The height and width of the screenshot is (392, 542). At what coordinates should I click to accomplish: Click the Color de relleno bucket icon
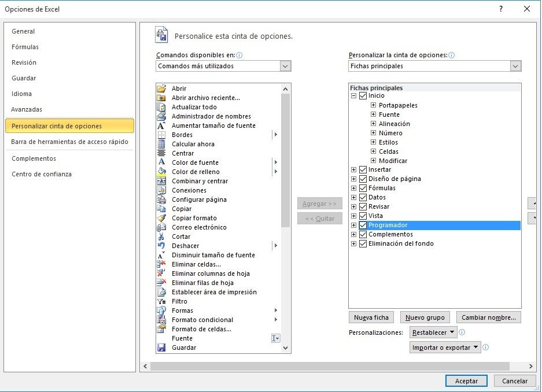point(161,172)
